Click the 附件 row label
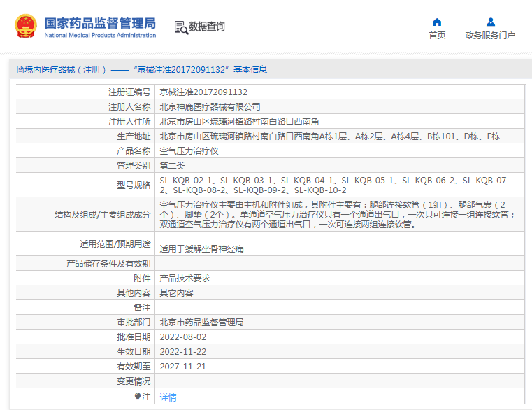This screenshot has height=410, width=532. coord(142,278)
